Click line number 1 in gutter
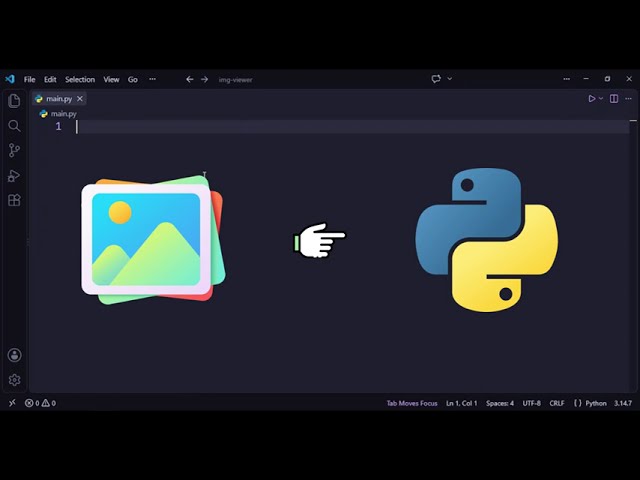 (58, 127)
